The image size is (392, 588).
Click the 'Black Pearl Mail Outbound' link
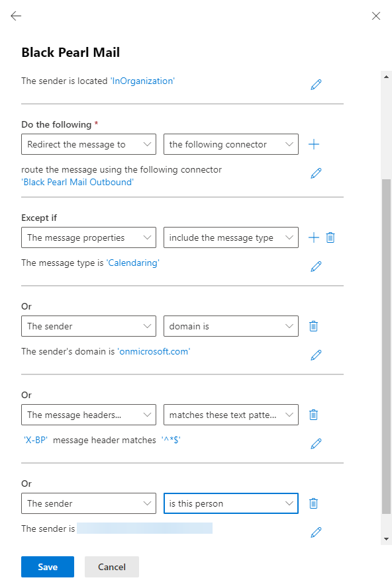[x=77, y=183]
